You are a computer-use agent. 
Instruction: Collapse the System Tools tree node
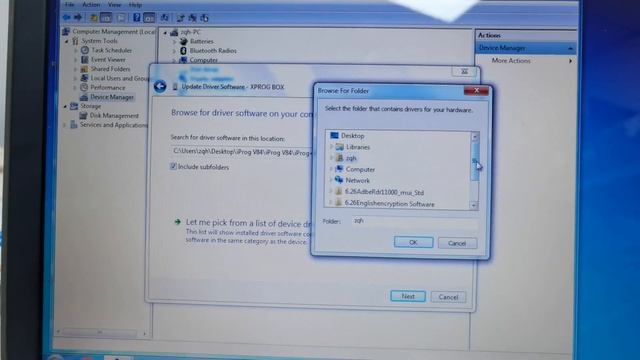(67, 41)
